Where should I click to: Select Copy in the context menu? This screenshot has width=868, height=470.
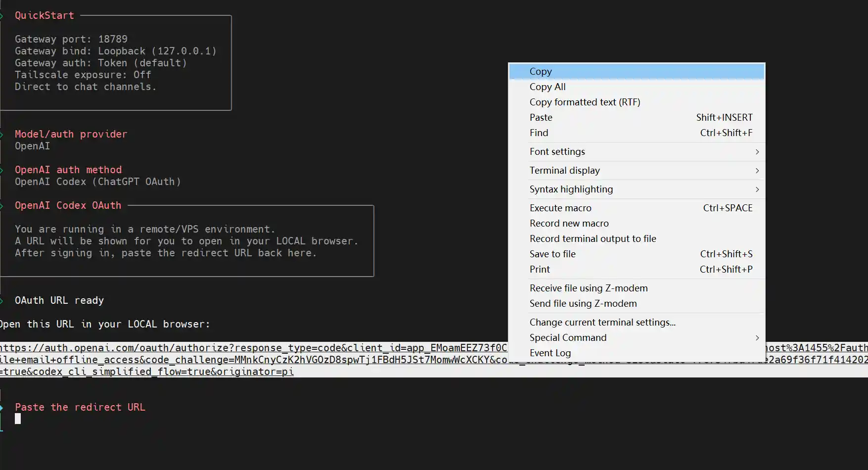tap(540, 71)
